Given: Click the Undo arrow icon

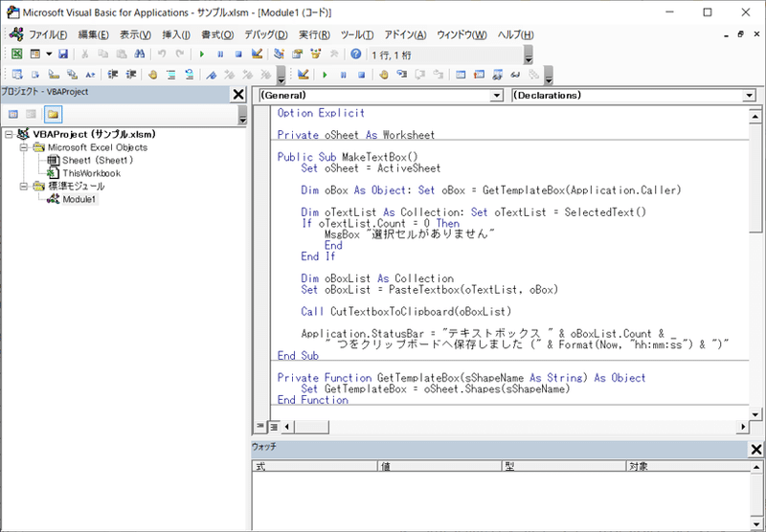Looking at the screenshot, I should (162, 55).
